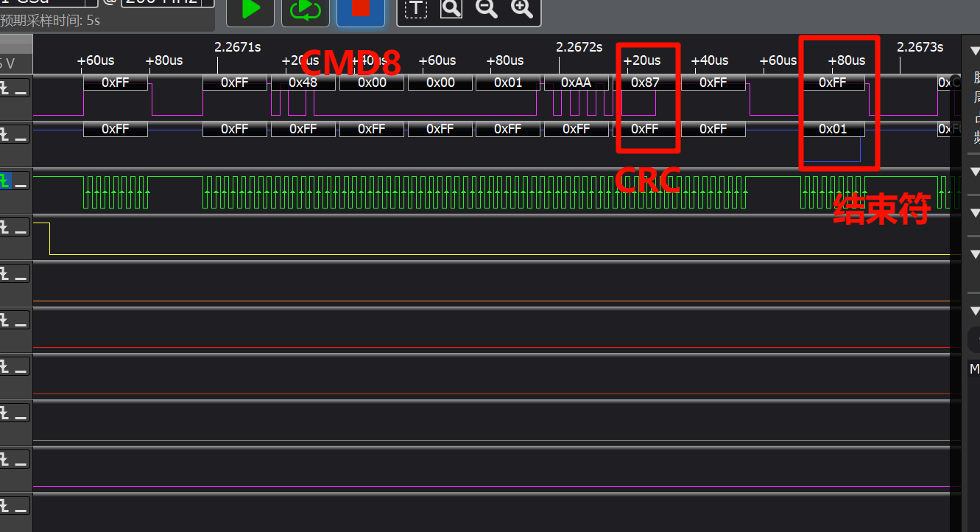Select the decoded 0x48 command byte
980x532 pixels.
tap(303, 83)
